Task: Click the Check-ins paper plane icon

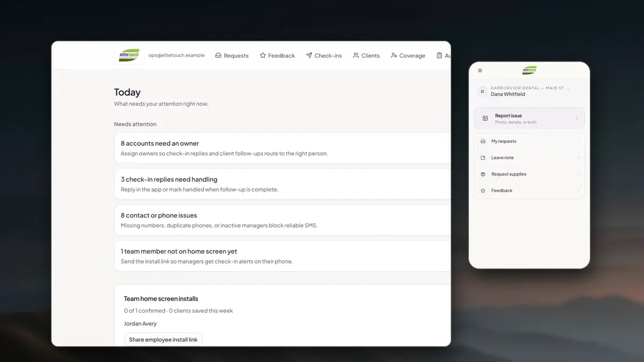Action: (x=309, y=55)
